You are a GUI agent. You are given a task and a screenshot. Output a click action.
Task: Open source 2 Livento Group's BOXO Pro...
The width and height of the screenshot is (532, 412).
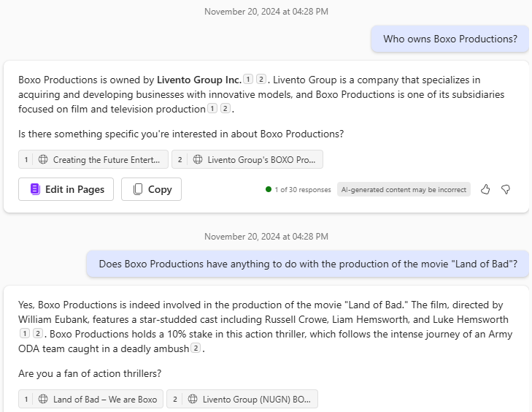tap(247, 159)
